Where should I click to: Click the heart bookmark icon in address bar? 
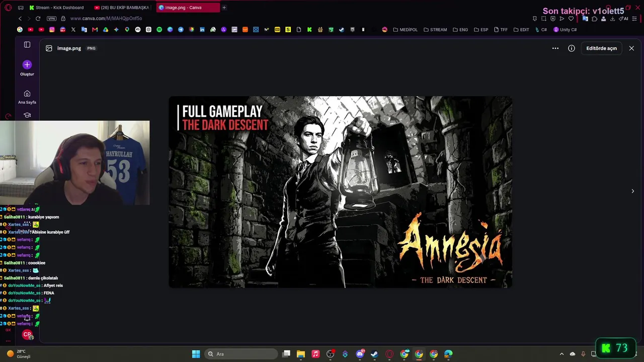(571, 19)
